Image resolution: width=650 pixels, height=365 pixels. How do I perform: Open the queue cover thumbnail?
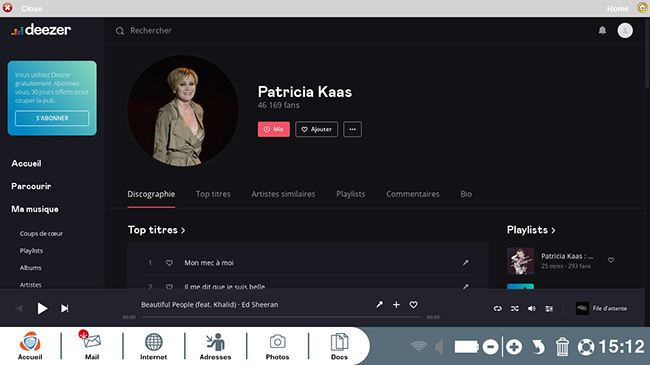(x=582, y=308)
